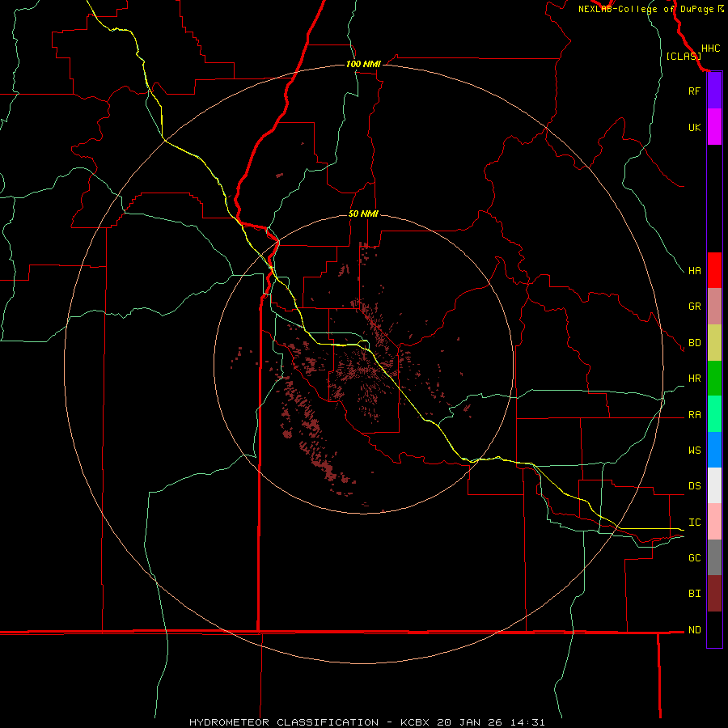
Task: Click the WS legend label
Action: tap(694, 450)
